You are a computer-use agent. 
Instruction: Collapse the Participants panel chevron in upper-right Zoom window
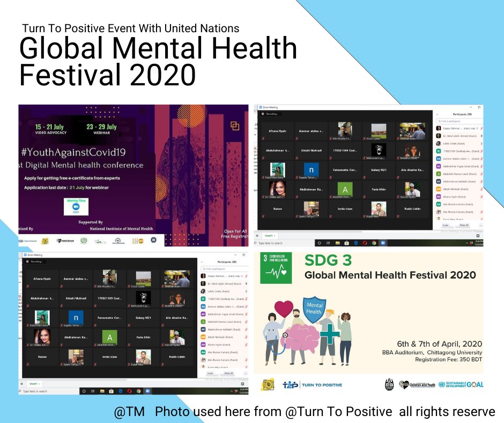[437, 114]
